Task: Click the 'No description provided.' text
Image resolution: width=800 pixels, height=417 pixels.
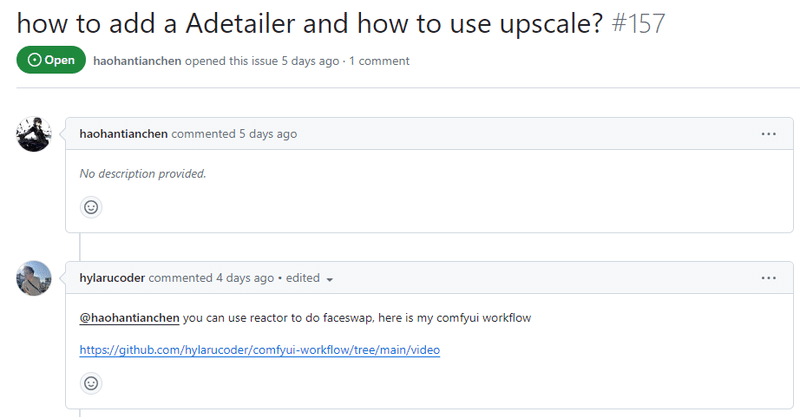Action: pyautogui.click(x=143, y=174)
